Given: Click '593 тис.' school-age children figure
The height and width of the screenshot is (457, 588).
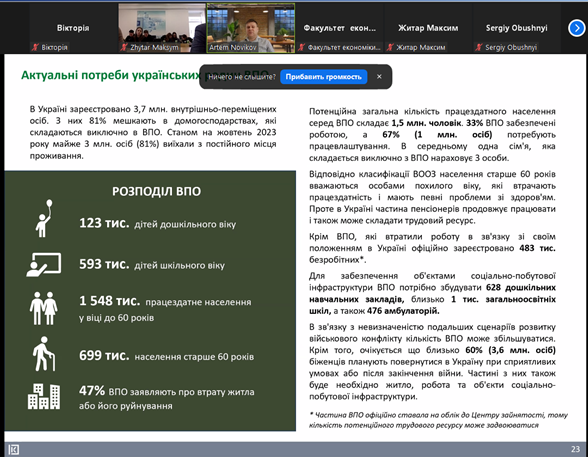Looking at the screenshot, I should (104, 264).
